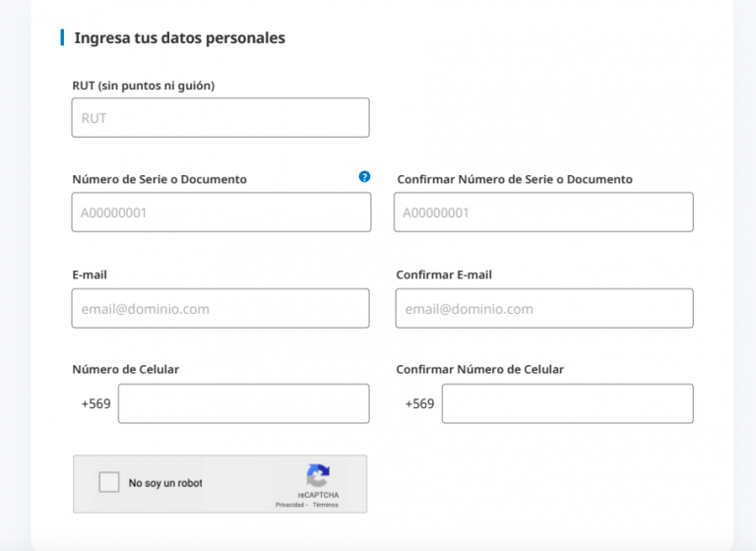Click the help icon beside Número de Serie

[364, 177]
